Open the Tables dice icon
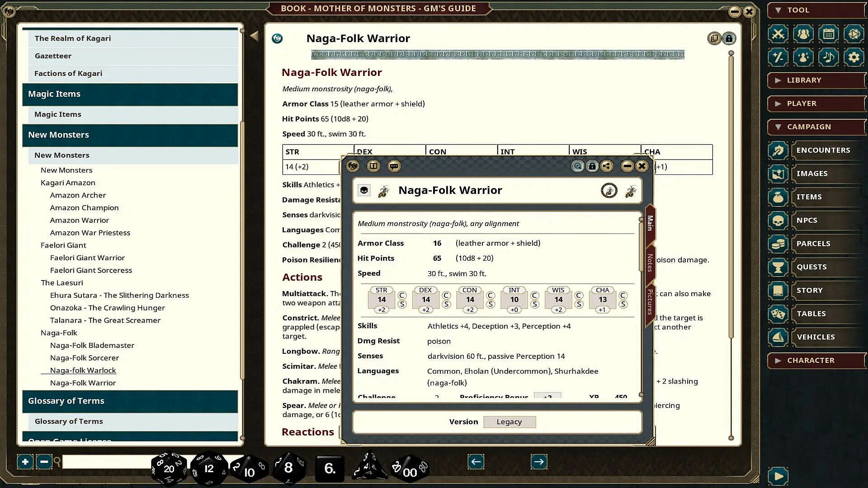868x488 pixels. point(778,314)
